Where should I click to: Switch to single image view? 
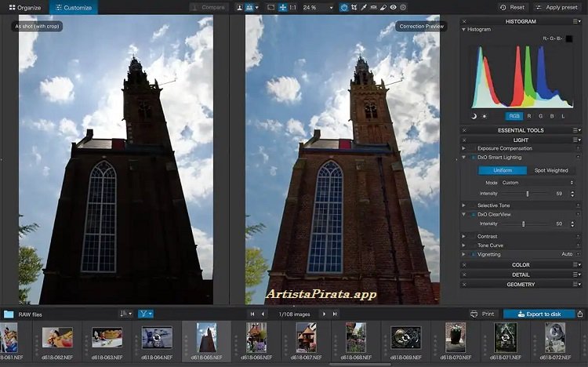coord(240,7)
